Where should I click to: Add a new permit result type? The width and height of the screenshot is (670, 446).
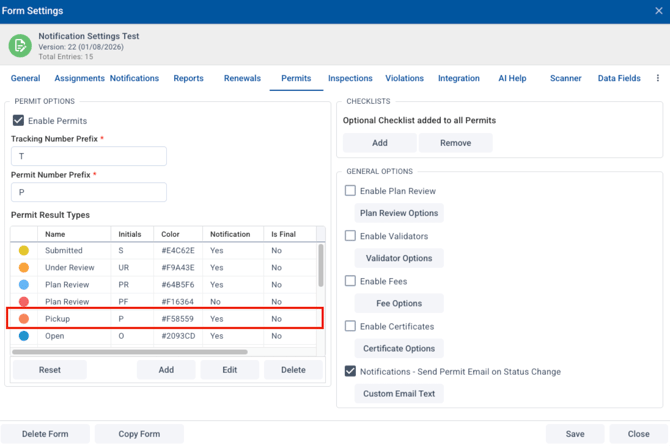[166, 369]
